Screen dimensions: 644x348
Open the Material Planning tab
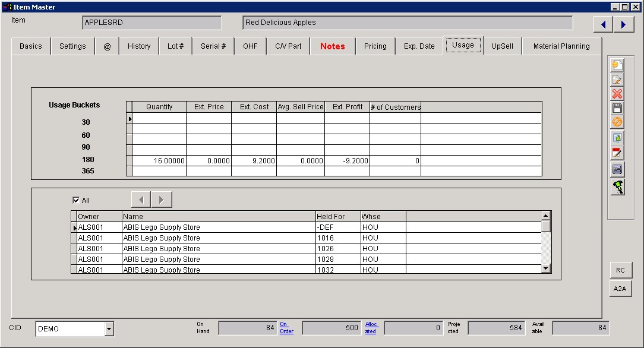561,46
